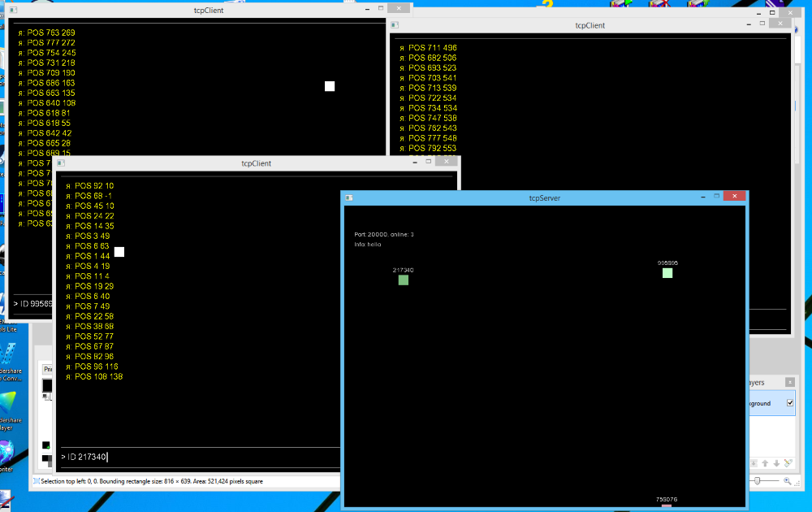The height and width of the screenshot is (512, 812).
Task: Select the green square labeled 217340
Action: [404, 280]
